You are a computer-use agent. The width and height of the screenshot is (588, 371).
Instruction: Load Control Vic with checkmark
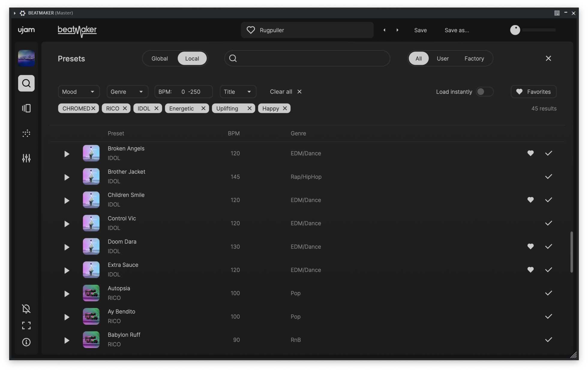(x=548, y=223)
